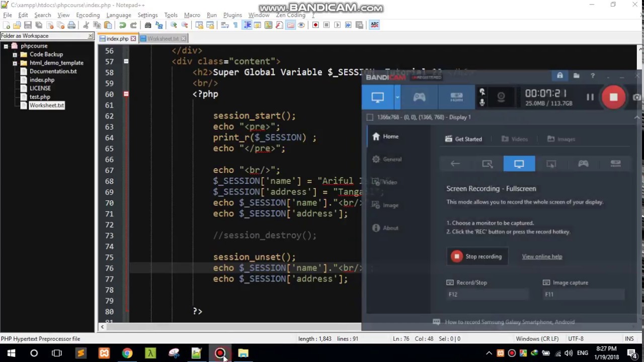Image resolution: width=644 pixels, height=362 pixels.
Task: Toggle Bandicam microphone recording
Action: 482,103
